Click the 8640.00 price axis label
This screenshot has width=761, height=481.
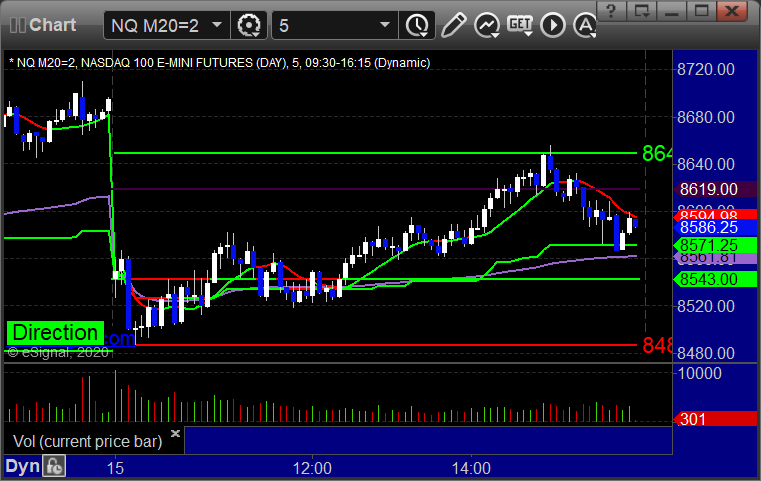(x=706, y=165)
